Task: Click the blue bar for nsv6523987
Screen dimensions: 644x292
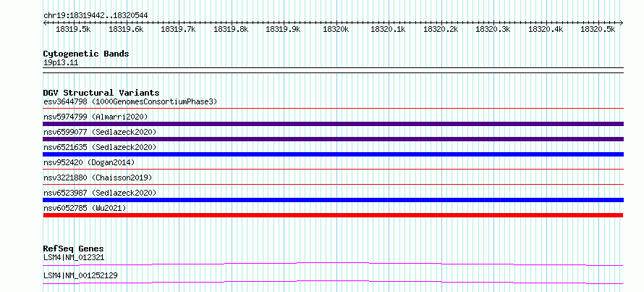Action: pyautogui.click(x=333, y=200)
